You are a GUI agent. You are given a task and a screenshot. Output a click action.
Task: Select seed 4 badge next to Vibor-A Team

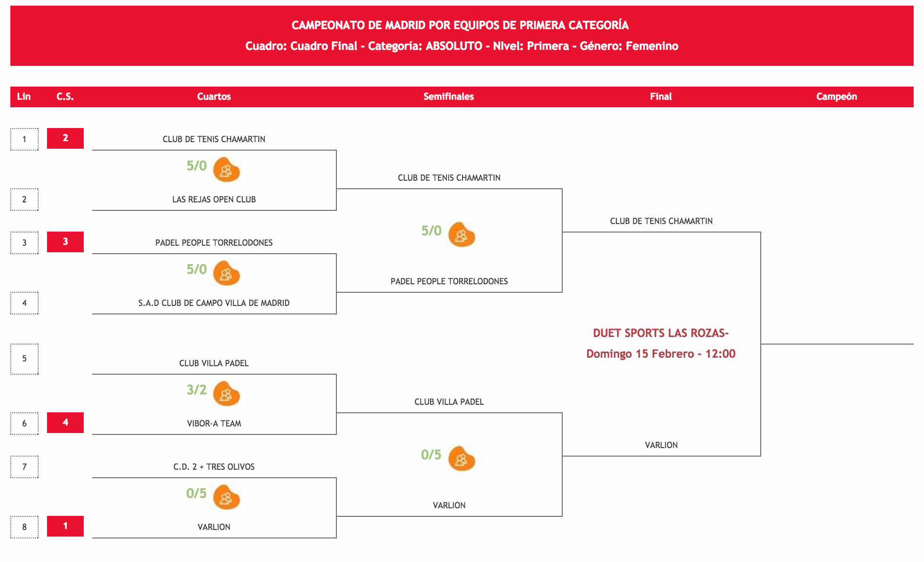click(65, 422)
